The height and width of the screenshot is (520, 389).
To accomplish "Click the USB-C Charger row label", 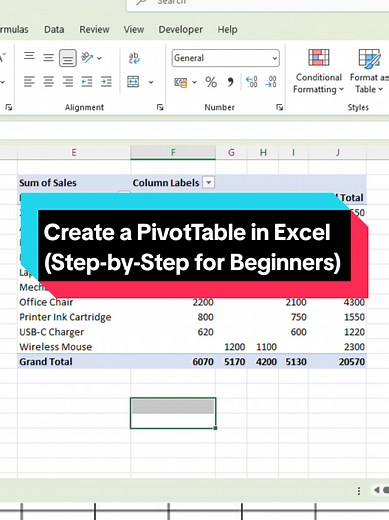I will click(52, 332).
